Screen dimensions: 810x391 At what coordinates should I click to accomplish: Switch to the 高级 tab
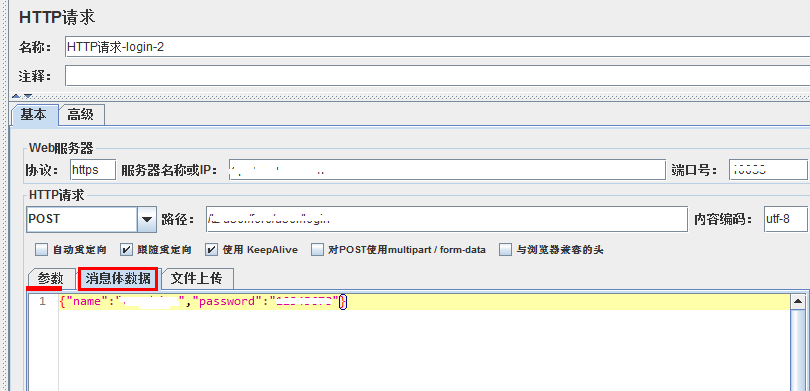pyautogui.click(x=81, y=115)
